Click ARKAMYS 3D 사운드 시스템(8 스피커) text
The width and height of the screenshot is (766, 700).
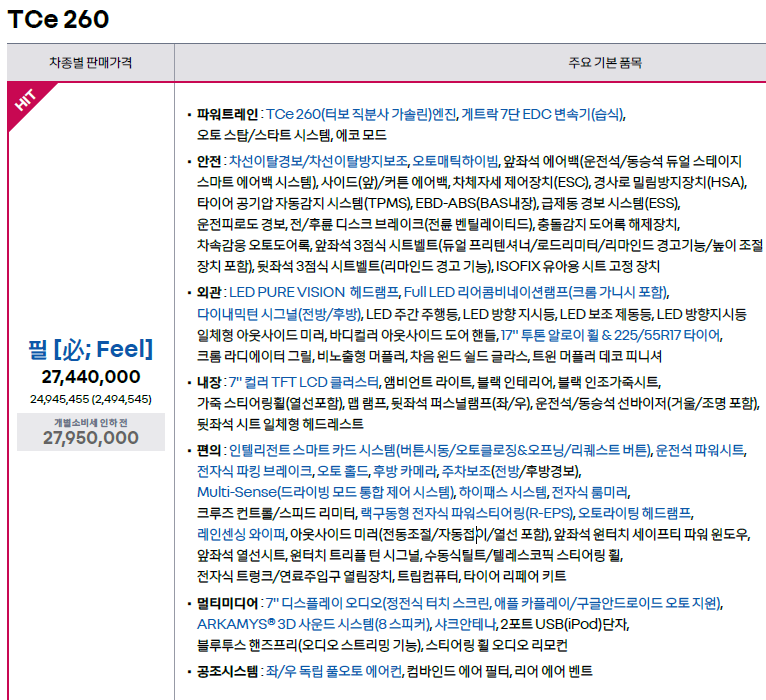pyautogui.click(x=314, y=624)
